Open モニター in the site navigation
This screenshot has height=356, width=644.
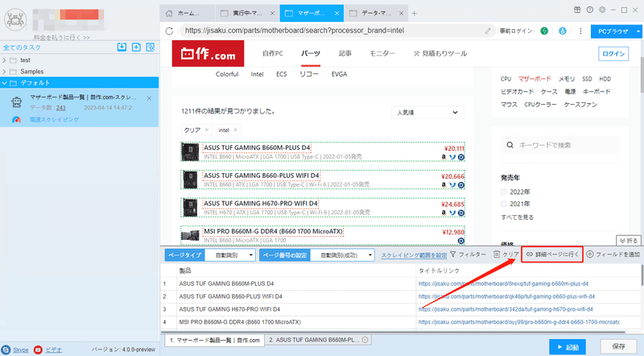click(x=382, y=53)
